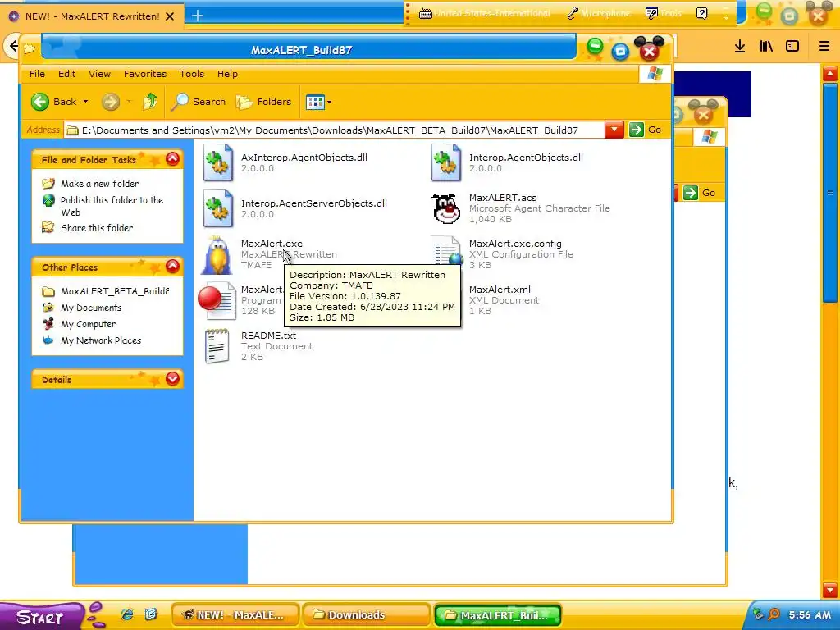Open browser downloads arrow icon

point(740,46)
